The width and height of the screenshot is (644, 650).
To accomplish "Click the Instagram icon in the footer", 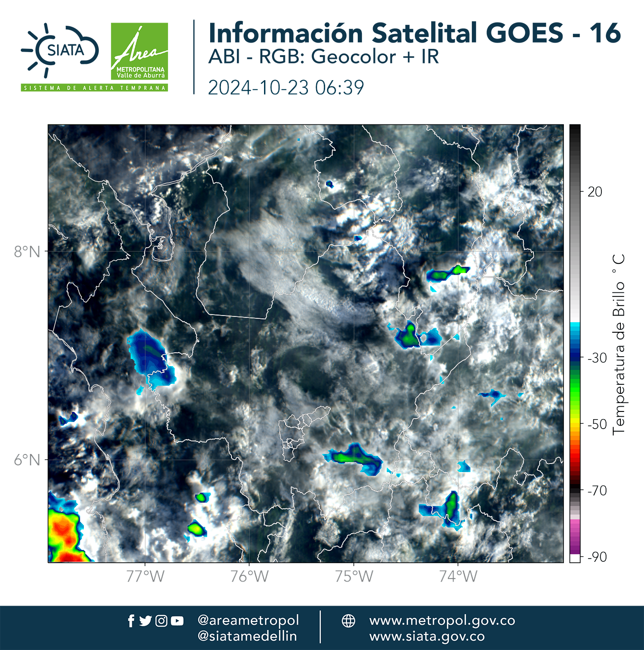I will 161,621.
